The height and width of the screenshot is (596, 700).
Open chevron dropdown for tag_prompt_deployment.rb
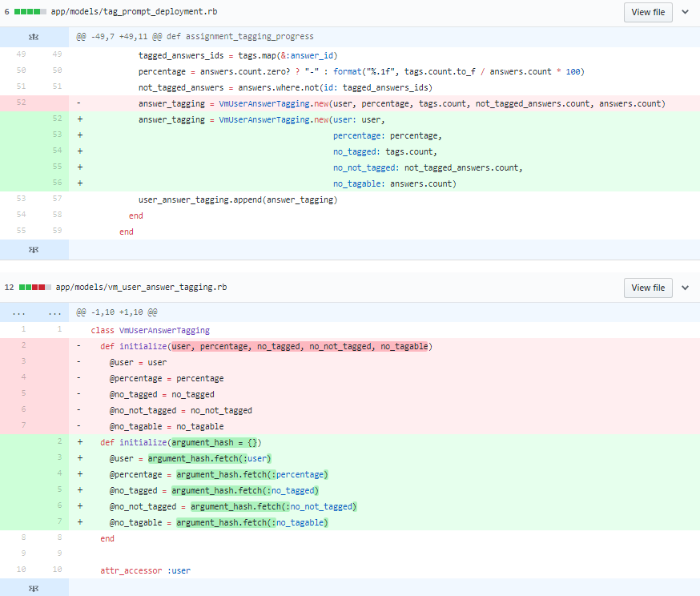(686, 12)
